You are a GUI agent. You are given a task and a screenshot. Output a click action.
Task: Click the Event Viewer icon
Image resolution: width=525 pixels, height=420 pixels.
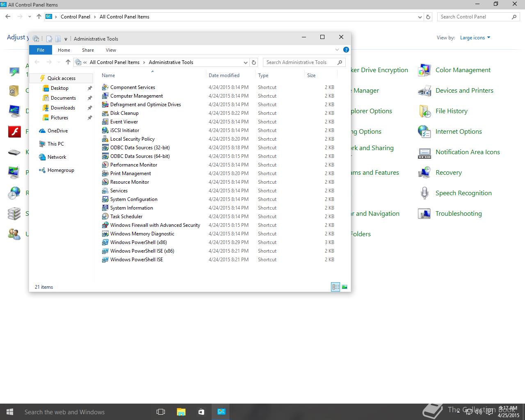click(x=105, y=122)
